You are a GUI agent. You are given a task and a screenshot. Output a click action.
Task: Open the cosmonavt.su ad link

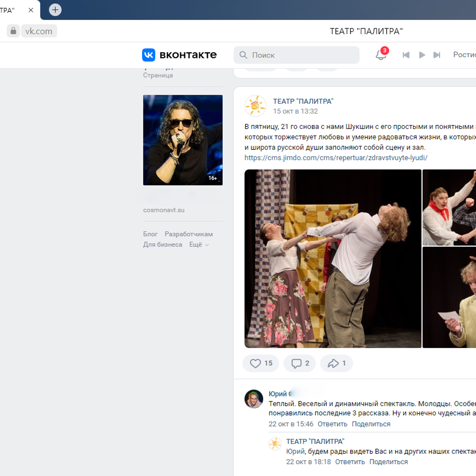[164, 210]
